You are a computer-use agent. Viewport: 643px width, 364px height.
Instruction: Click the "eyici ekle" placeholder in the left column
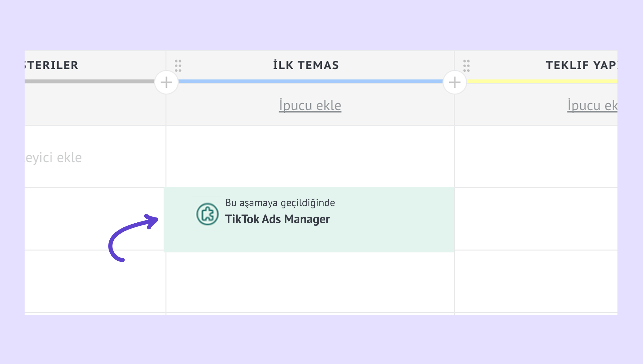[53, 158]
